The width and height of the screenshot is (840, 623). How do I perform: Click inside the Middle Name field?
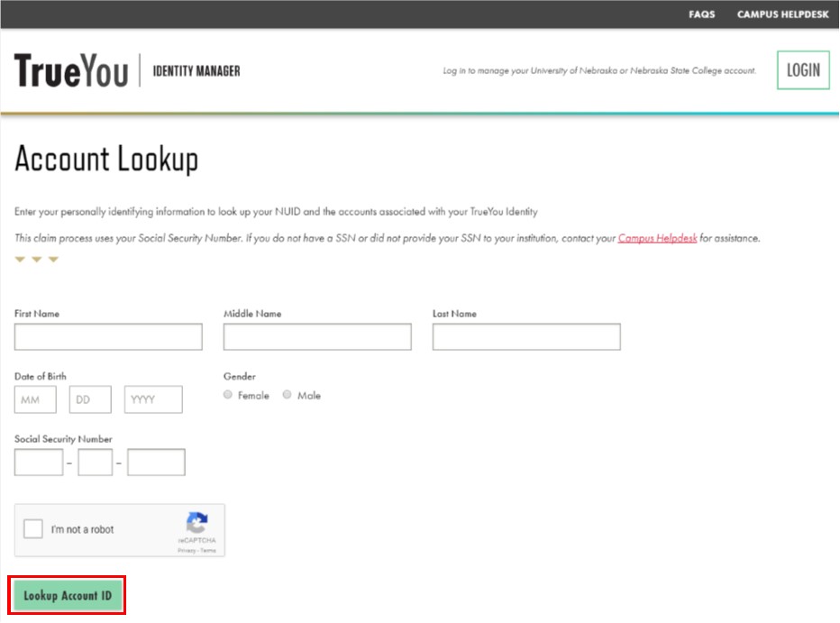coord(316,336)
